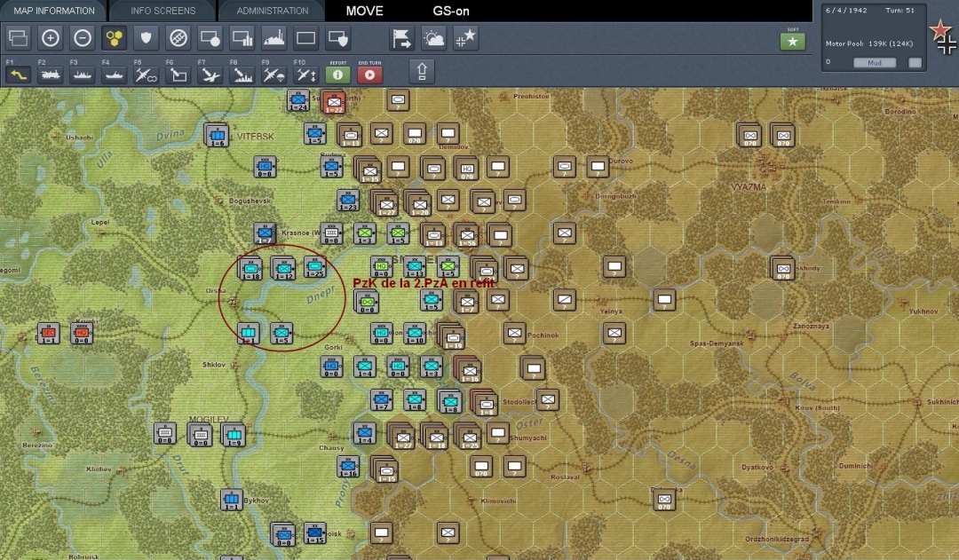Screen dimensions: 959x560
Task: Open the Administration tab
Action: pos(272,11)
